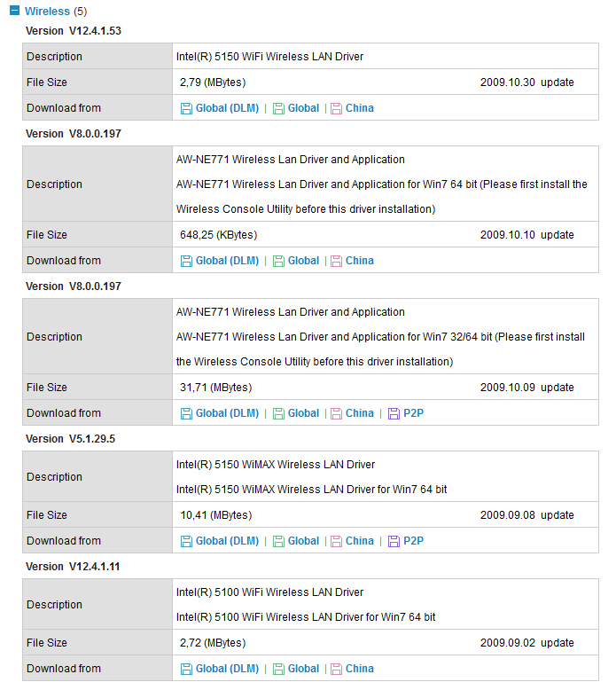616x690 pixels.
Task: Download 31,71 MBytes AW-NE771 driver via P2P link
Action: click(414, 413)
